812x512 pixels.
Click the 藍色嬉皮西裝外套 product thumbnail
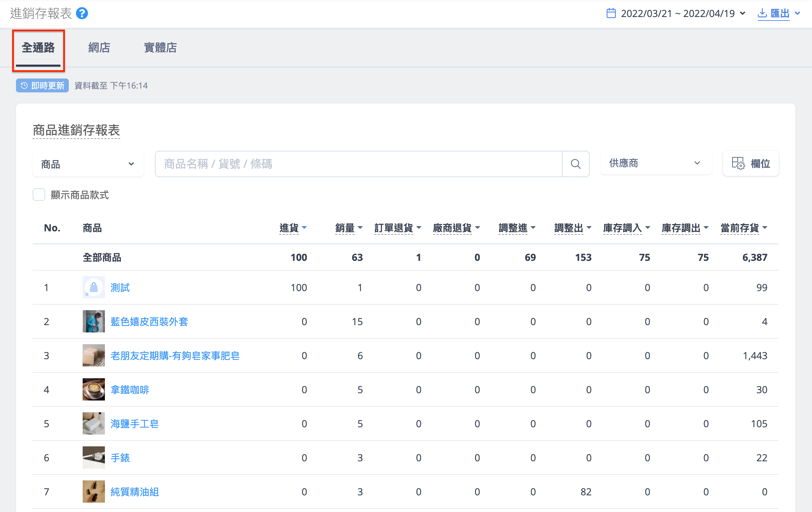pos(94,321)
